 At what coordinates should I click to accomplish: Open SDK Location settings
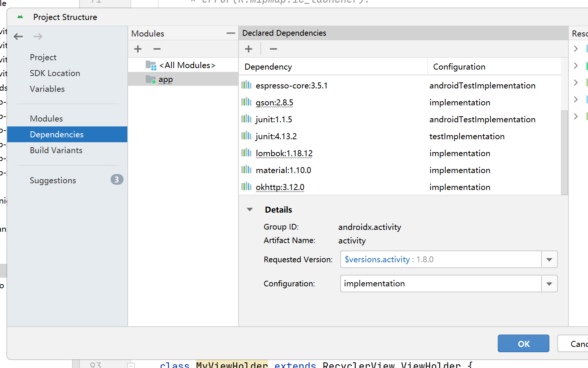(55, 73)
